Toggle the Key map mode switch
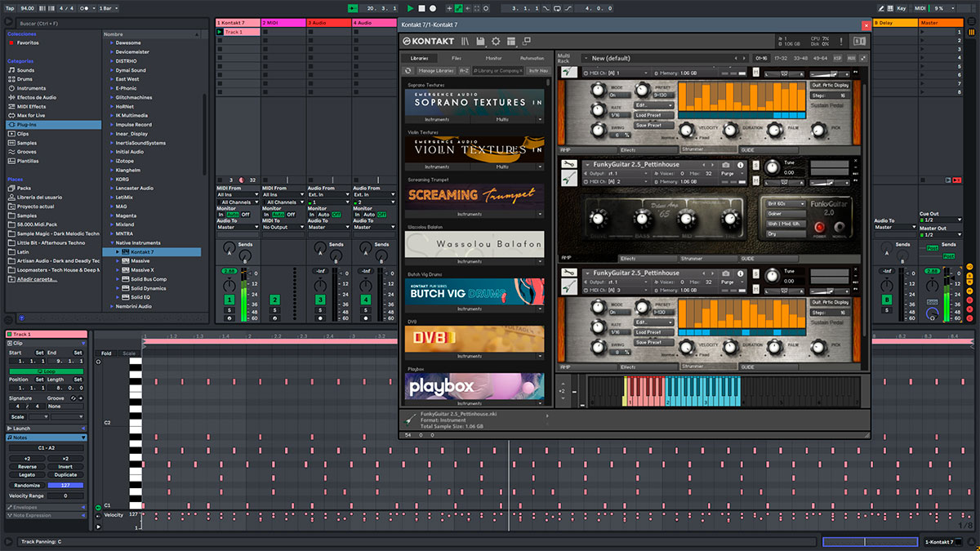This screenshot has height=551, width=980. click(x=902, y=8)
